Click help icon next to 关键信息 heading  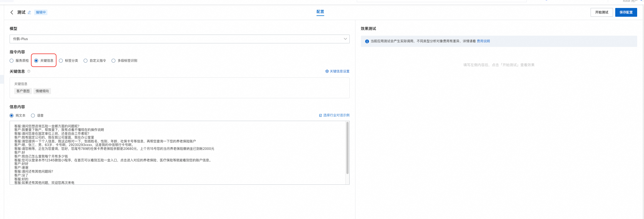pyautogui.click(x=29, y=71)
